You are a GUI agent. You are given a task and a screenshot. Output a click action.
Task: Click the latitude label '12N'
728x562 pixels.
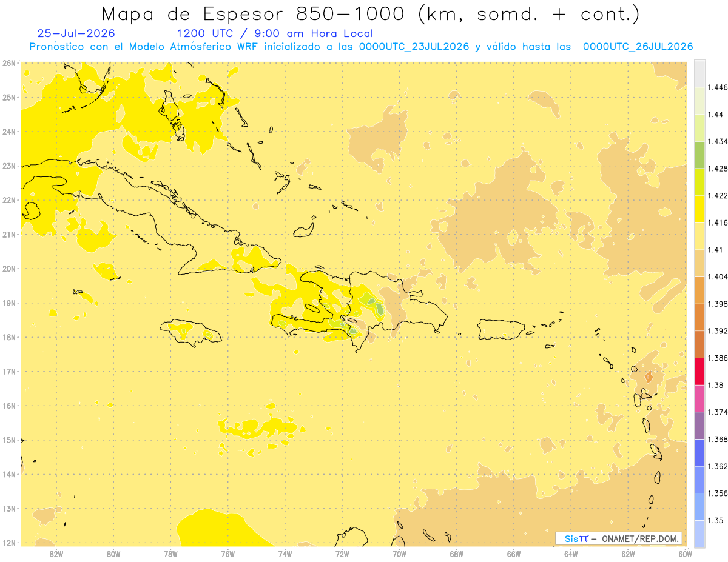[9, 543]
